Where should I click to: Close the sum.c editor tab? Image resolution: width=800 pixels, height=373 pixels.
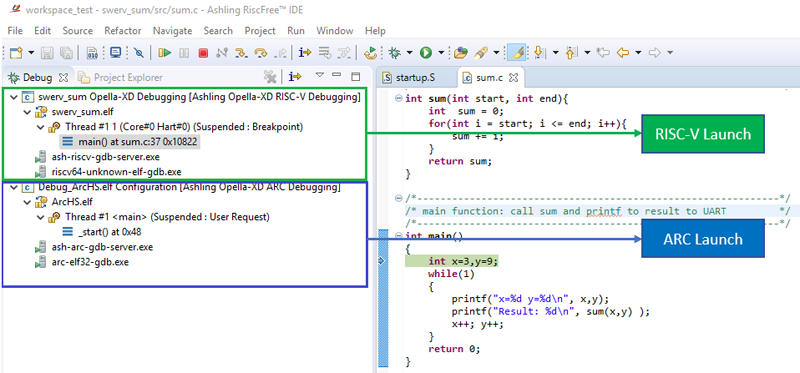[514, 78]
